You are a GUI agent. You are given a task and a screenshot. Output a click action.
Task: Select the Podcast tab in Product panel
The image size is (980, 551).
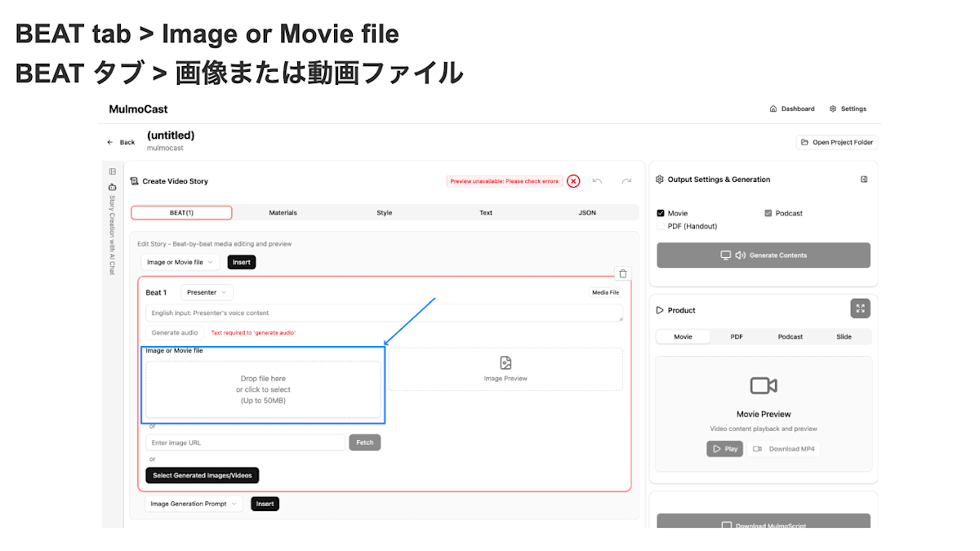(790, 335)
